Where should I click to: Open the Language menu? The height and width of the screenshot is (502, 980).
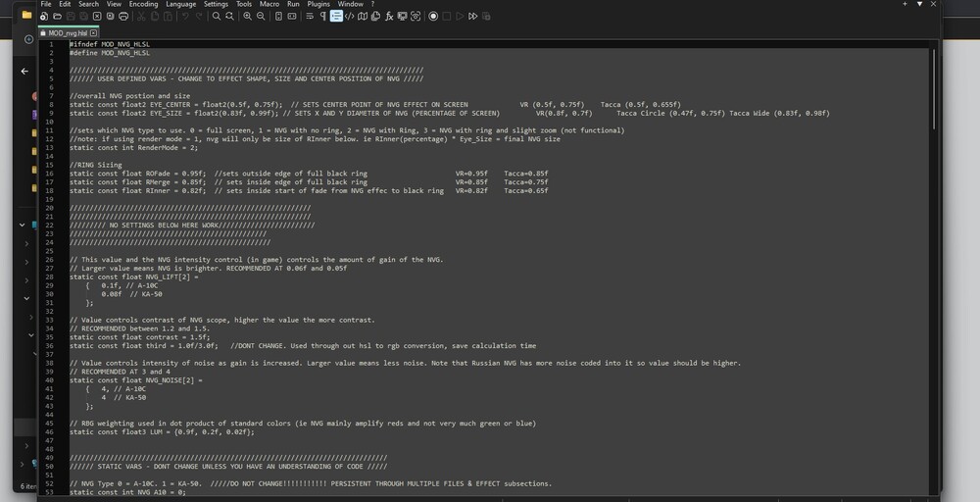click(x=180, y=4)
